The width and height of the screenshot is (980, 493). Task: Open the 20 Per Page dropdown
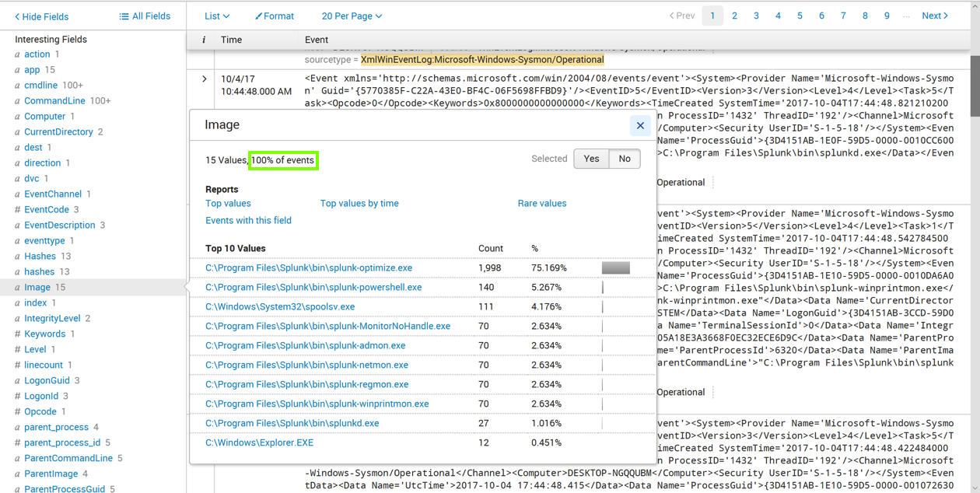coord(352,16)
